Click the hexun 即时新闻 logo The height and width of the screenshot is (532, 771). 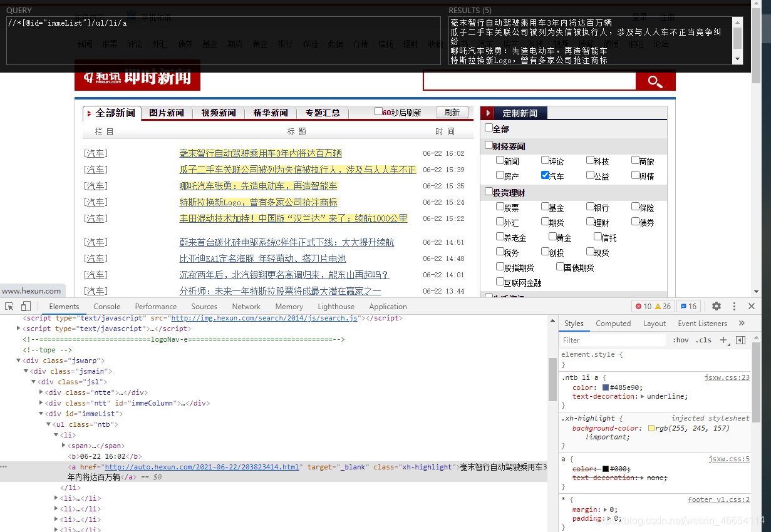[x=137, y=76]
